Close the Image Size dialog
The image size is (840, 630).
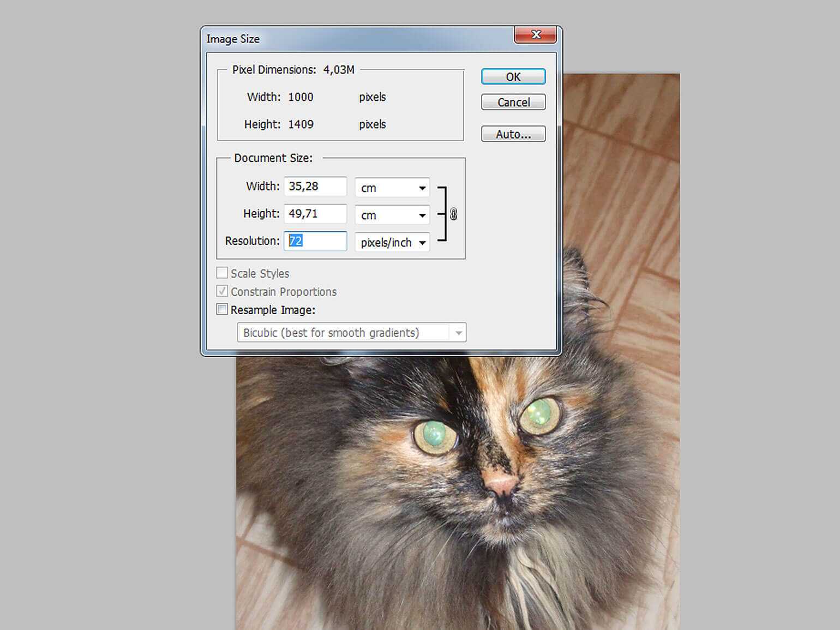(535, 35)
